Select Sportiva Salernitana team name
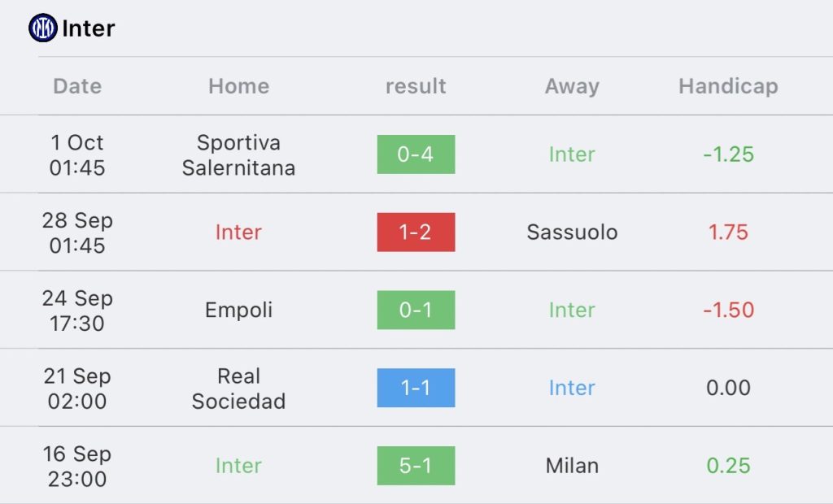 (238, 154)
